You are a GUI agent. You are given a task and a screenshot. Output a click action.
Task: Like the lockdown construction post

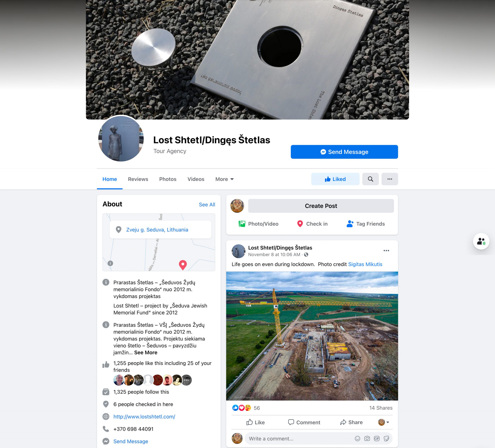coord(255,422)
